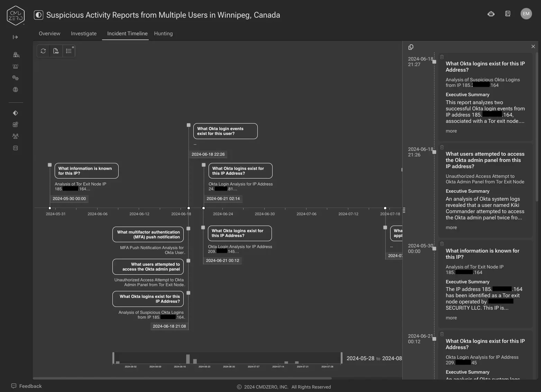Open the alarm siren alerts sidebar icon
This screenshot has height=392, width=541.
pos(16,66)
